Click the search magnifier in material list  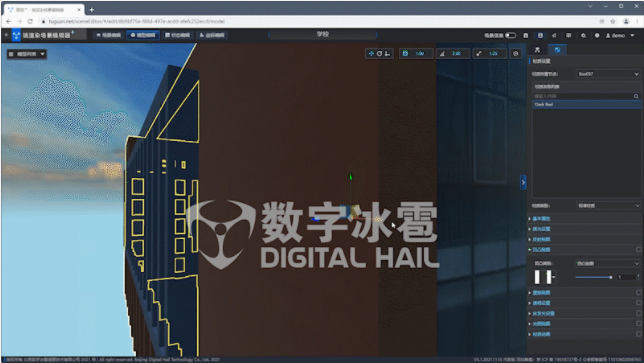pyautogui.click(x=636, y=96)
